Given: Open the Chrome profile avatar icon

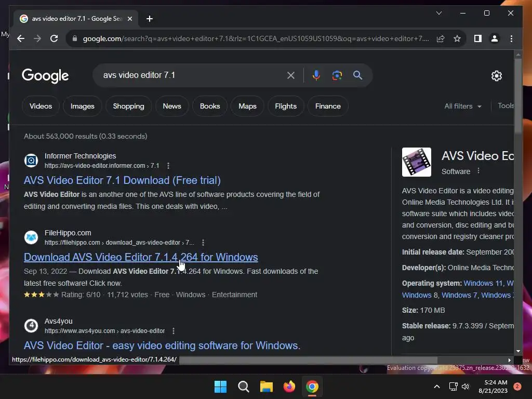Looking at the screenshot, I should (495, 38).
